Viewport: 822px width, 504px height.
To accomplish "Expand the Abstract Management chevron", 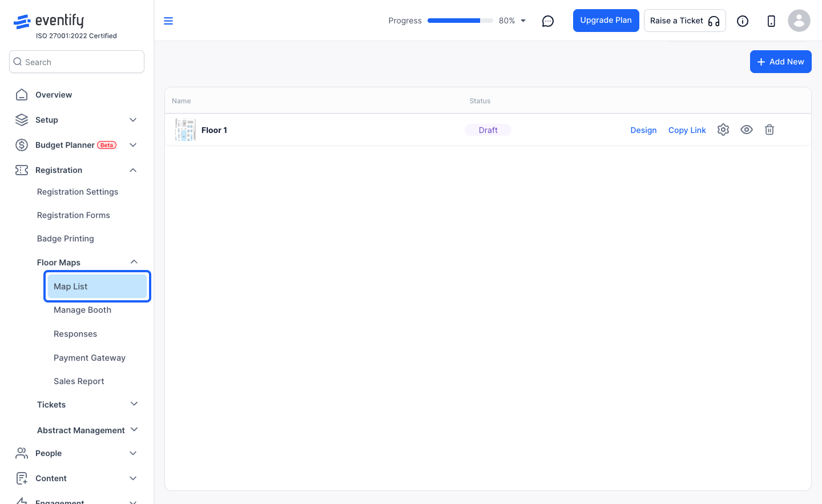I will pos(134,429).
